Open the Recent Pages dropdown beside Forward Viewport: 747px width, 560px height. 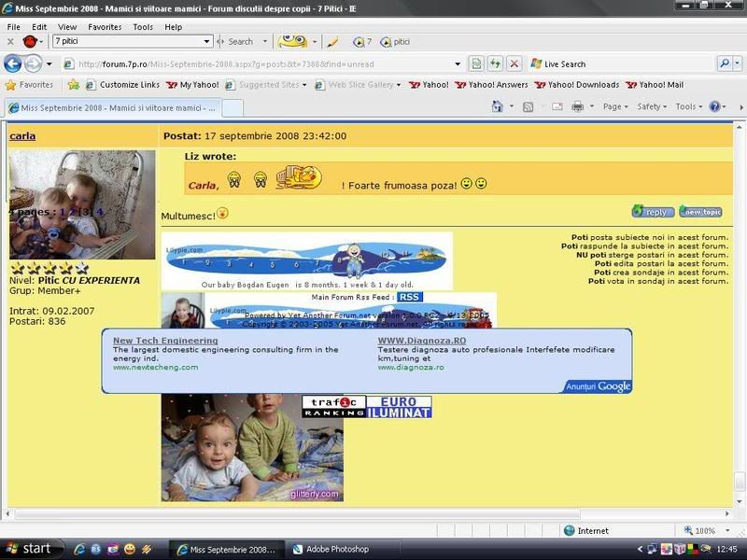click(x=49, y=63)
